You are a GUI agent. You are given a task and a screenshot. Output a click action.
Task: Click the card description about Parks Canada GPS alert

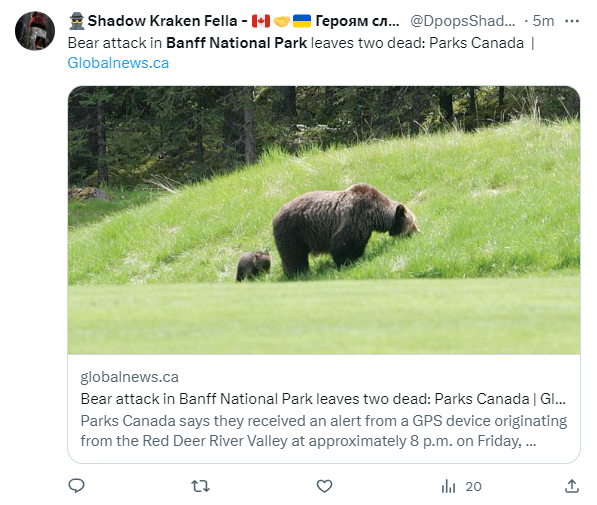click(x=324, y=431)
